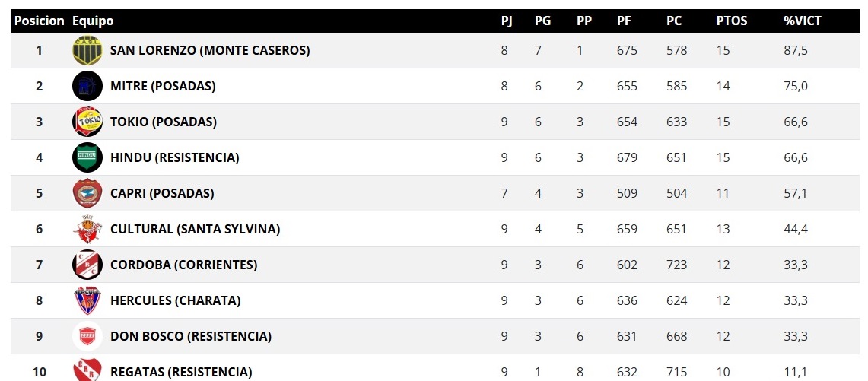Click the Cultural Santa Sylvina logo
This screenshot has height=381, width=868.
(87, 229)
